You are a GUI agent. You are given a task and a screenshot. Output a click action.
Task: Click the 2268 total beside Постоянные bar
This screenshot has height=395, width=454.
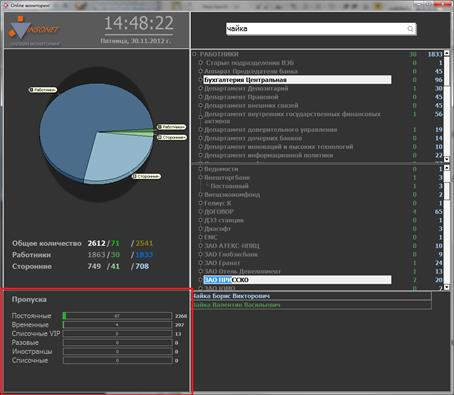181,316
